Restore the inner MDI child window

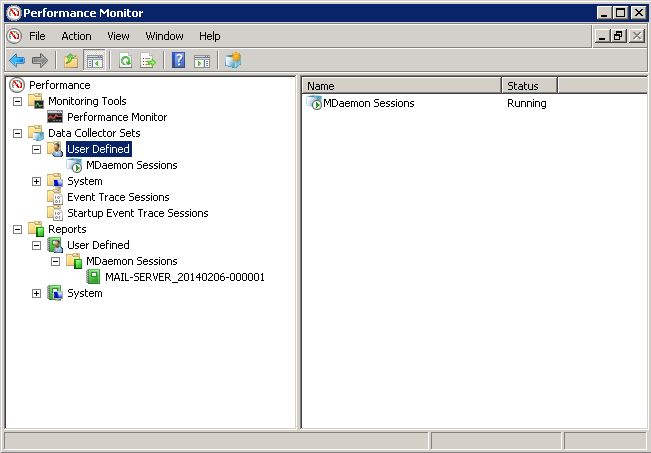pyautogui.click(x=618, y=36)
